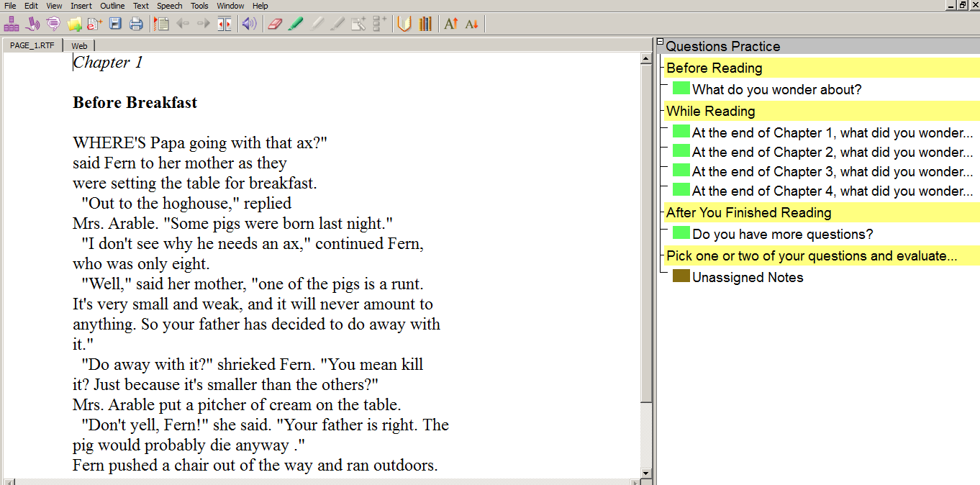Click the first gray highlighter icon

pyautogui.click(x=317, y=24)
